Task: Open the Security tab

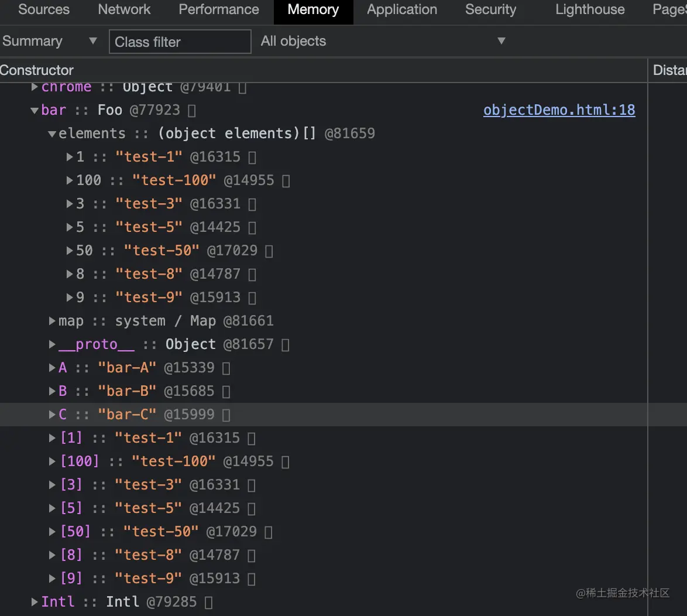Action: coord(491,9)
